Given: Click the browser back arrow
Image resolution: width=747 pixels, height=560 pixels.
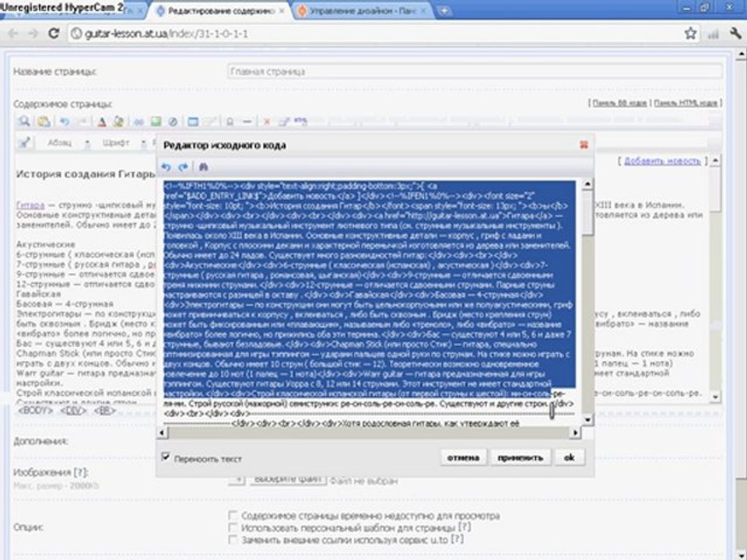Looking at the screenshot, I should coord(13,33).
